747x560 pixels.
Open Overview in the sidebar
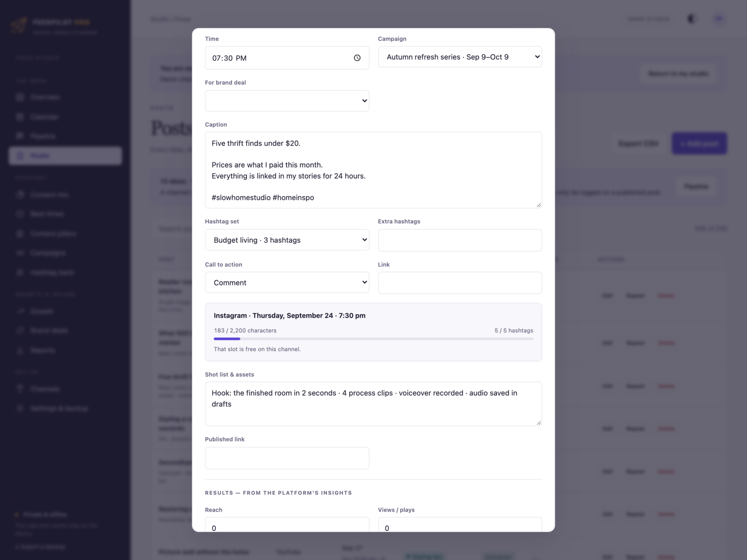(x=65, y=97)
